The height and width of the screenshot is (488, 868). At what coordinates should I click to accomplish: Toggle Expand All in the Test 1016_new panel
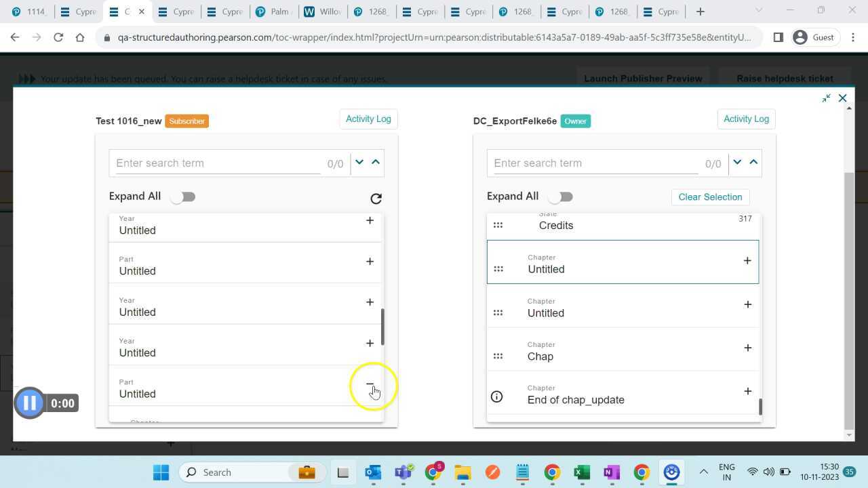(x=182, y=197)
